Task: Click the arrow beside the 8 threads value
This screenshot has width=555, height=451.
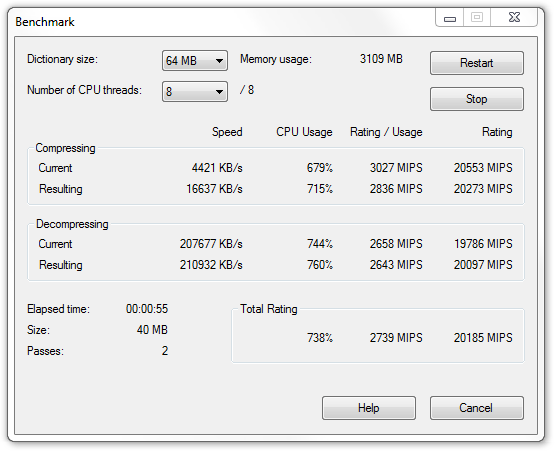Action: click(219, 92)
